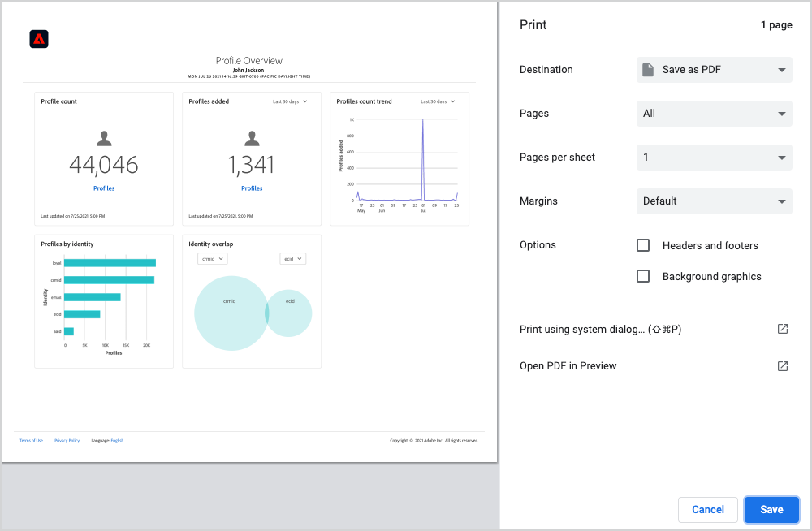Click the Profiles link under 44,046
Screen dimensions: 812x531
pyautogui.click(x=104, y=188)
